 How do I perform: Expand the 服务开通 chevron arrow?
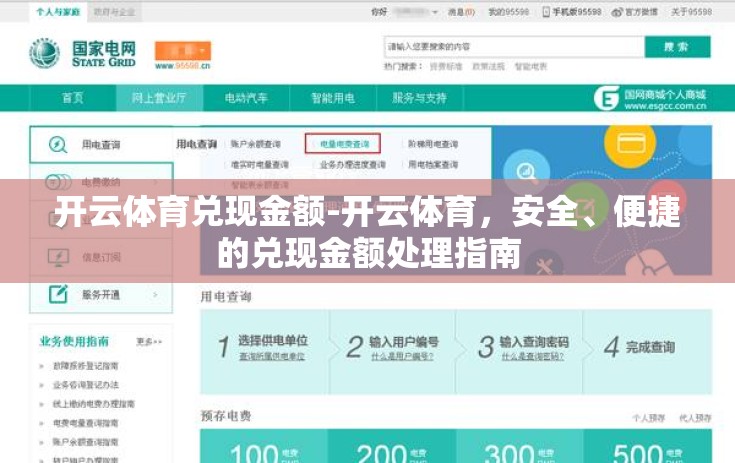[155, 294]
